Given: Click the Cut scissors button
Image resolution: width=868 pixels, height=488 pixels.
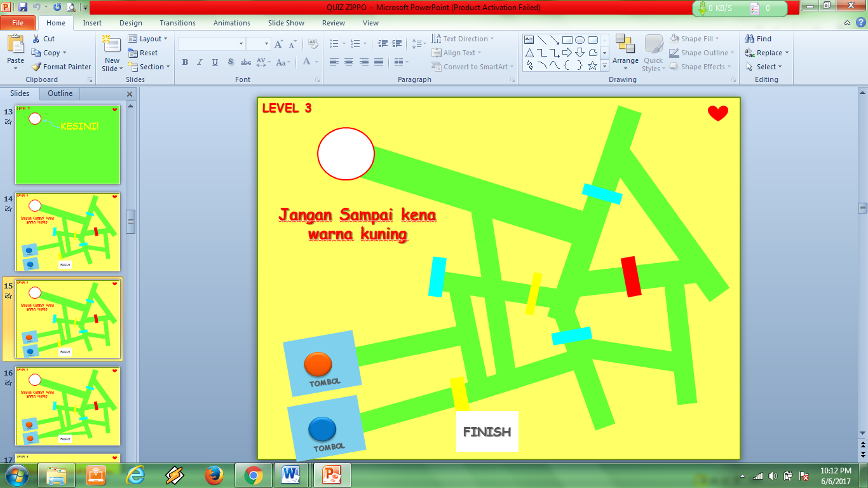Looking at the screenshot, I should coord(43,39).
